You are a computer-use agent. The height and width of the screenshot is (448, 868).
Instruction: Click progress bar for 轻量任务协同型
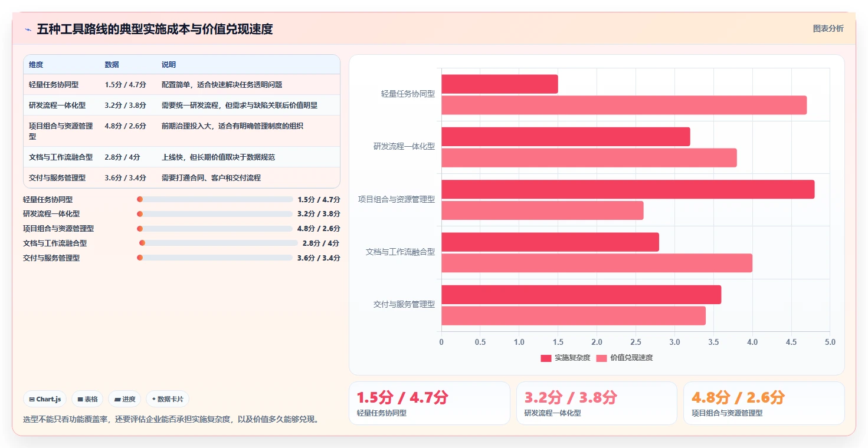pos(215,199)
